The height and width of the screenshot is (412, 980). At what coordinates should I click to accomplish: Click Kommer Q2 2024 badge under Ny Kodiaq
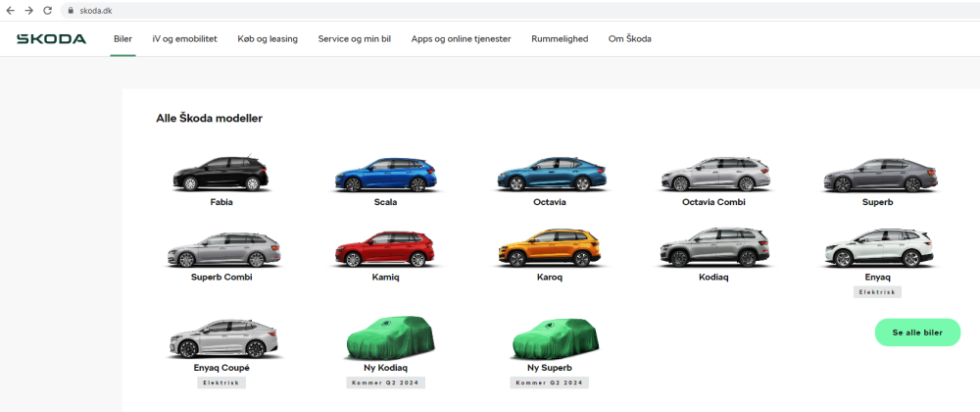(x=385, y=383)
